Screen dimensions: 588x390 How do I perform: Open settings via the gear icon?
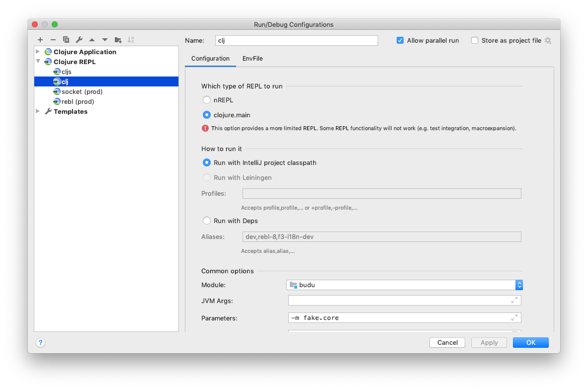pos(548,40)
